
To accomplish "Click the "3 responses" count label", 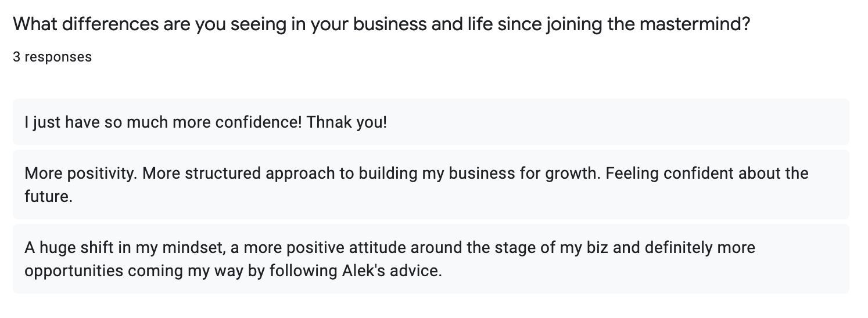I will (x=52, y=57).
